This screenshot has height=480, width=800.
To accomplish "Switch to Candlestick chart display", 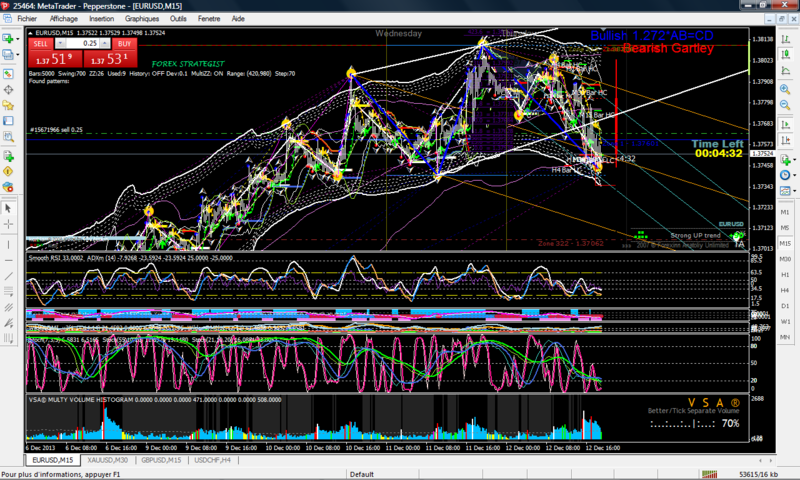I will tap(786, 55).
